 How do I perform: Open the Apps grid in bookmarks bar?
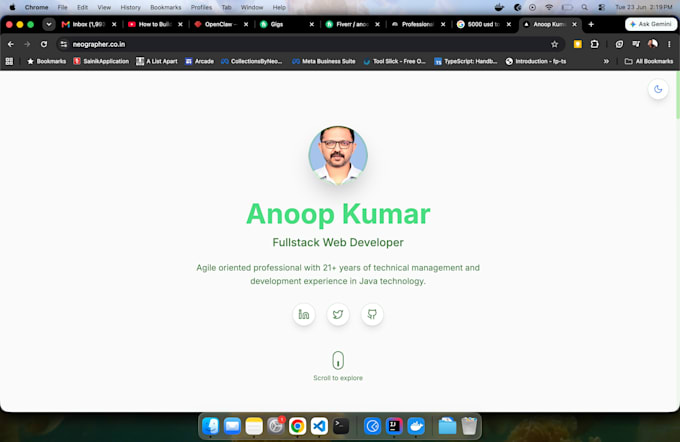point(9,61)
